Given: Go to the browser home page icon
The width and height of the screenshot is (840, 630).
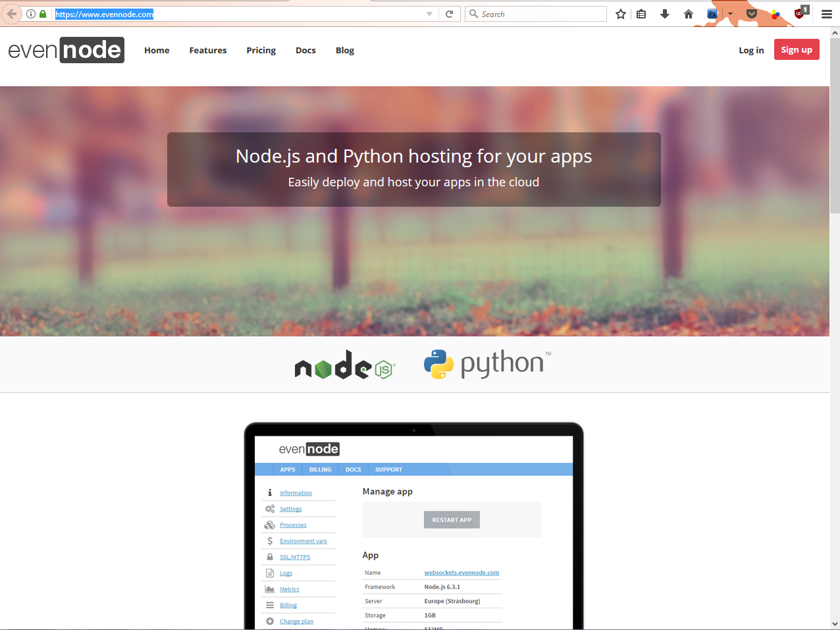Looking at the screenshot, I should pyautogui.click(x=689, y=14).
